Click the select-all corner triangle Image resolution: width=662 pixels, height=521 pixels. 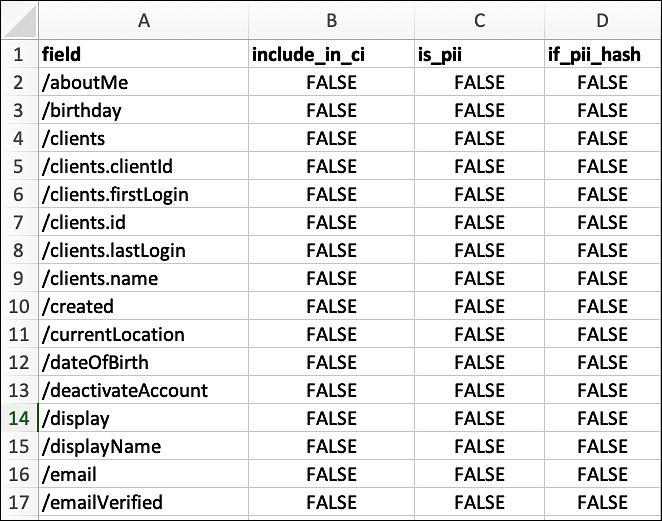point(20,20)
